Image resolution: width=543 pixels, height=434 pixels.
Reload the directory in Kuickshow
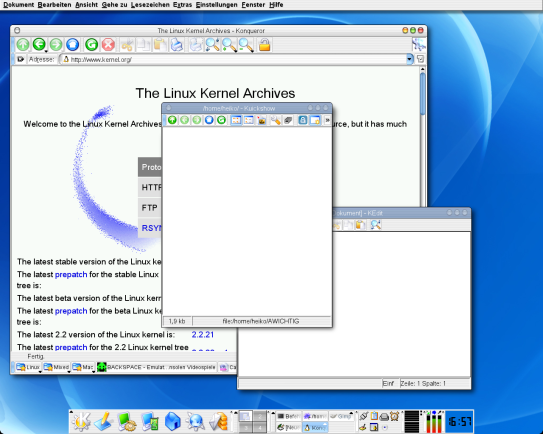pos(221,120)
